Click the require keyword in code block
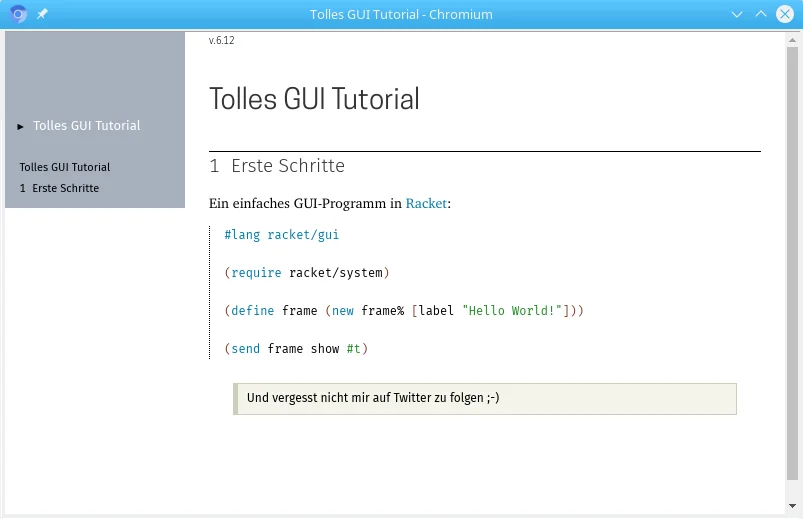Screen dimensions: 803x519 [256, 273]
